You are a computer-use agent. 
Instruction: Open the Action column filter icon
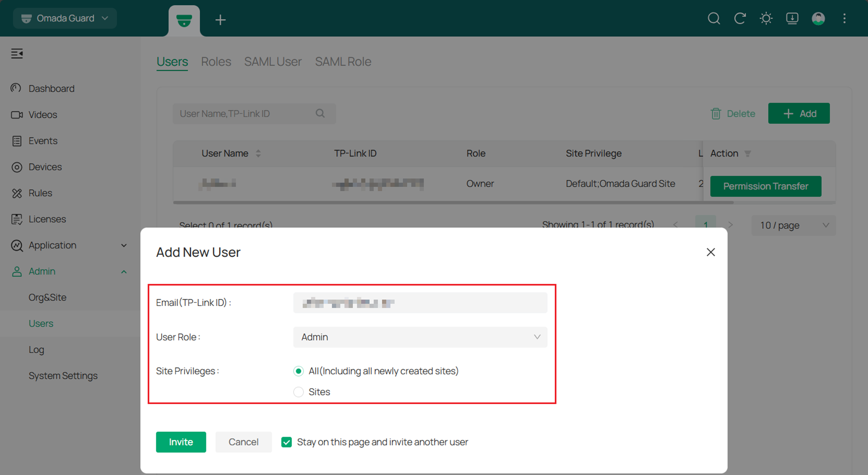click(x=747, y=154)
